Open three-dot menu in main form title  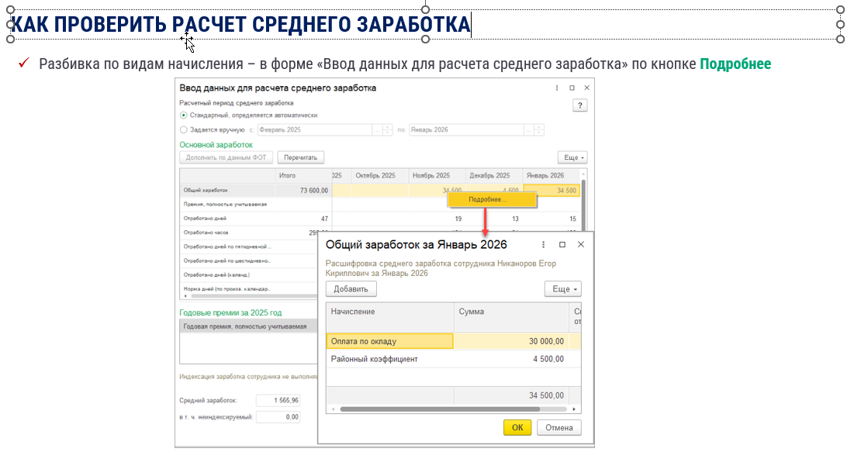[x=557, y=88]
